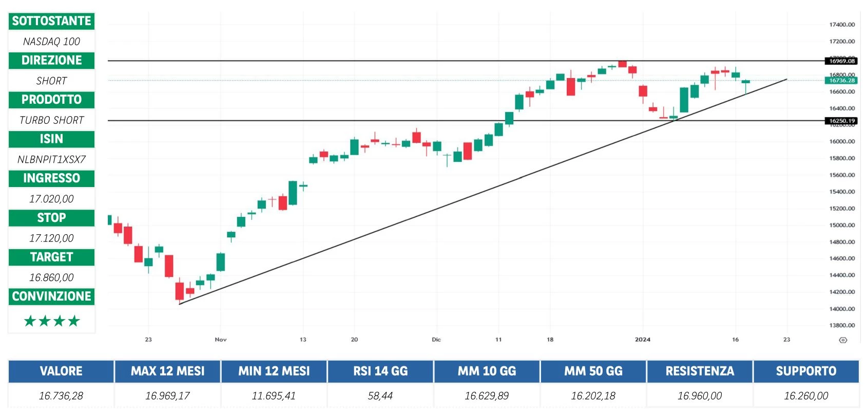The width and height of the screenshot is (868, 409).
Task: Click the 2024 date axis marker
Action: pos(642,340)
